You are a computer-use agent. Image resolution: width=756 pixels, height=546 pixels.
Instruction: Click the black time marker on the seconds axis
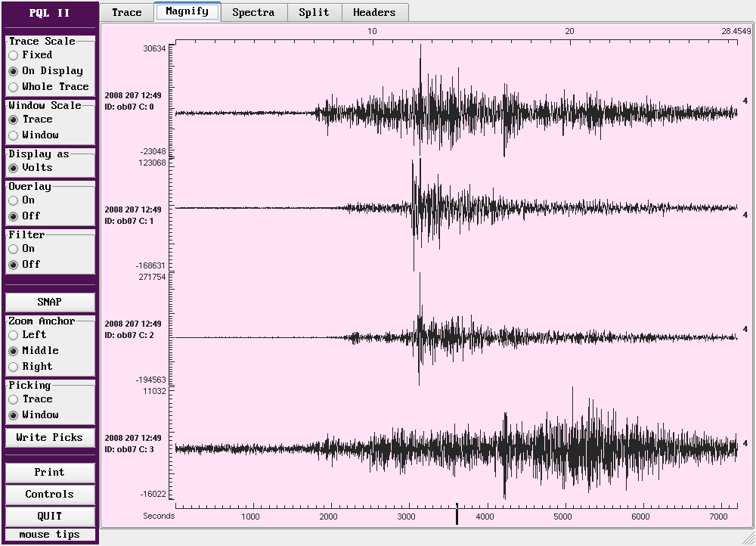coord(457,515)
